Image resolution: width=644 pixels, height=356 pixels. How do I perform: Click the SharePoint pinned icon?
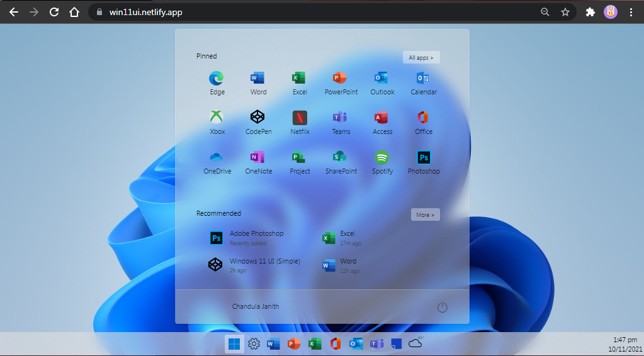pyautogui.click(x=341, y=163)
